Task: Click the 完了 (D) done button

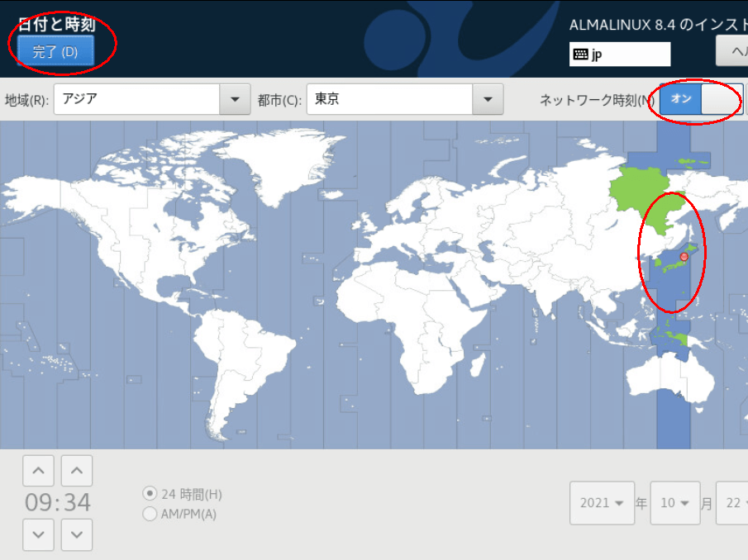Action: coord(55,51)
